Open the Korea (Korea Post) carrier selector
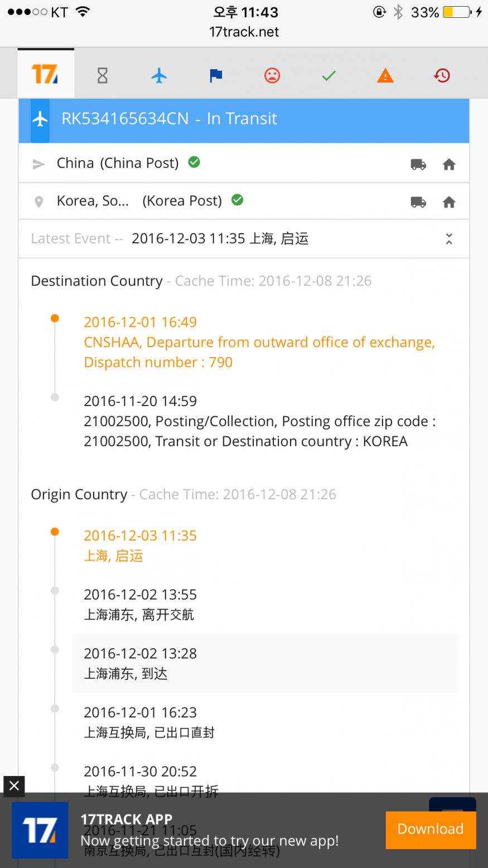Image resolution: width=488 pixels, height=868 pixels. [x=139, y=201]
